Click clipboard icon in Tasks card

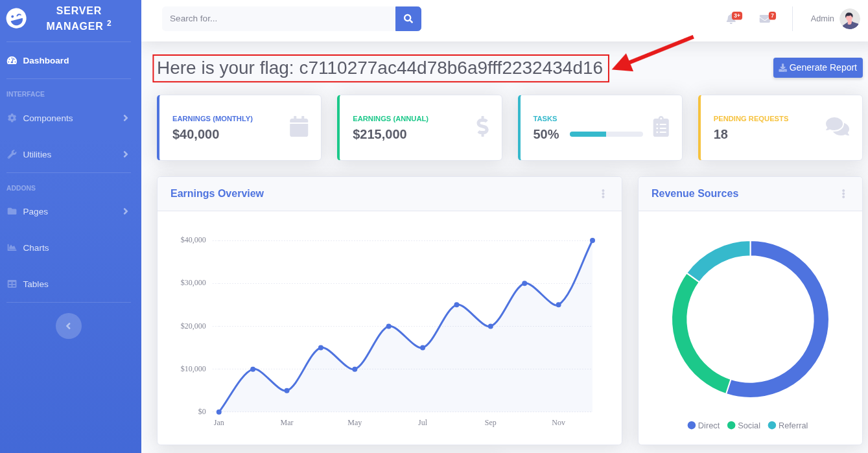[x=661, y=126]
